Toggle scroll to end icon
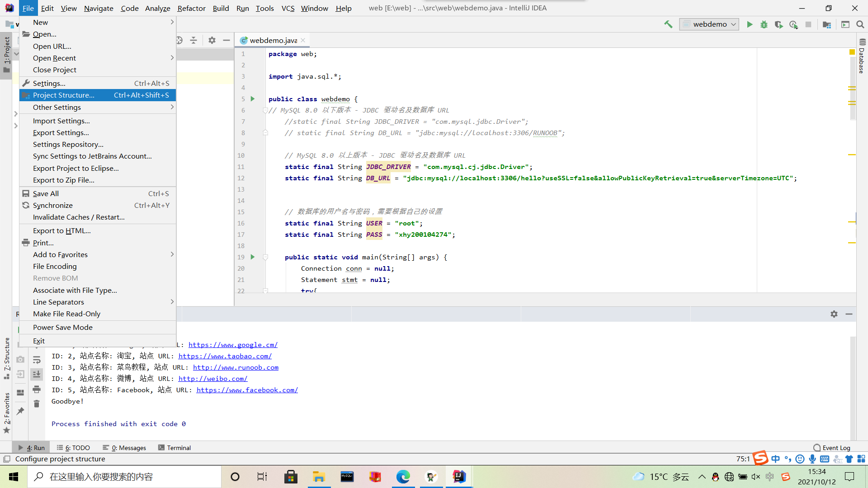868x488 pixels. tap(37, 374)
